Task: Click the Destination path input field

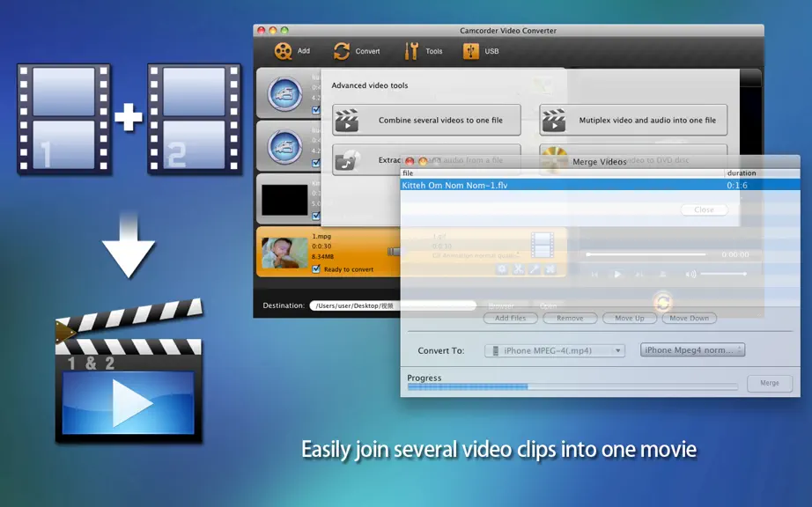Action: (x=393, y=305)
